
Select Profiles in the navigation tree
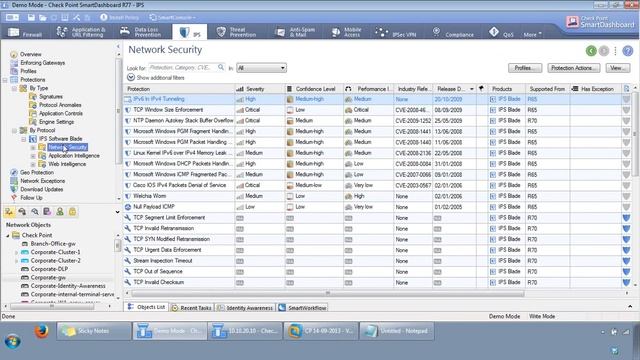click(28, 71)
